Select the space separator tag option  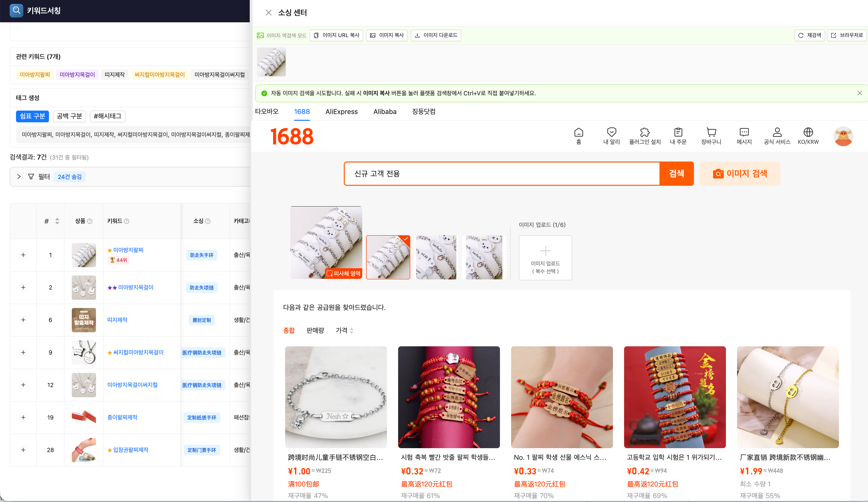(x=69, y=116)
